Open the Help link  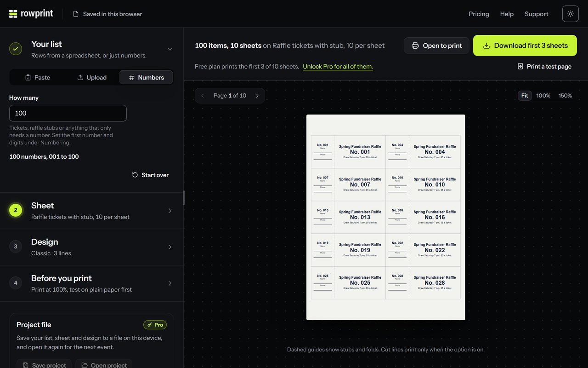click(x=507, y=14)
